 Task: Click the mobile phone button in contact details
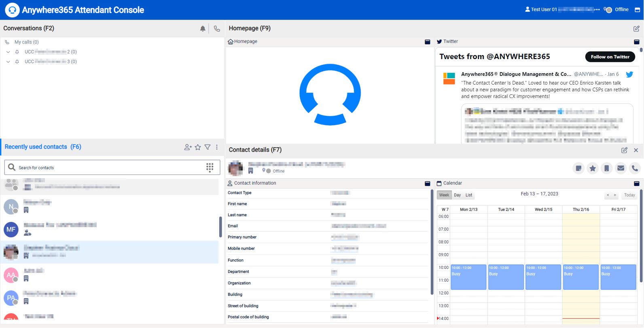pos(606,168)
